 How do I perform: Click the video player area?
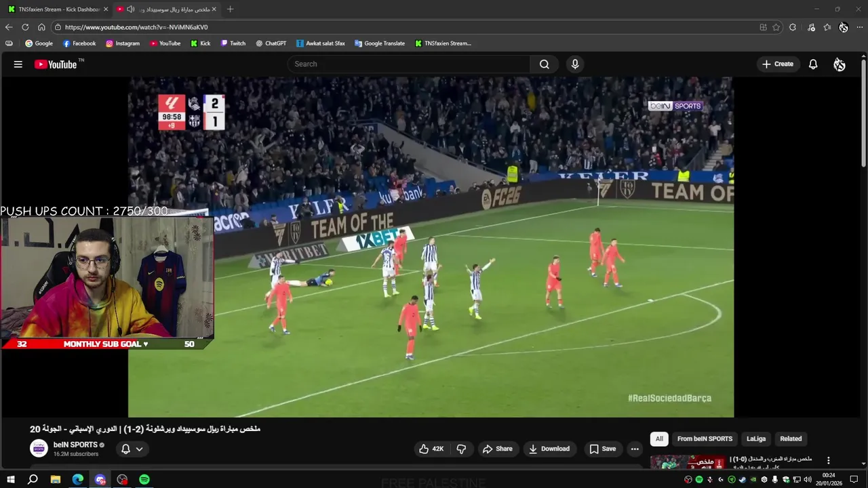[x=431, y=247]
